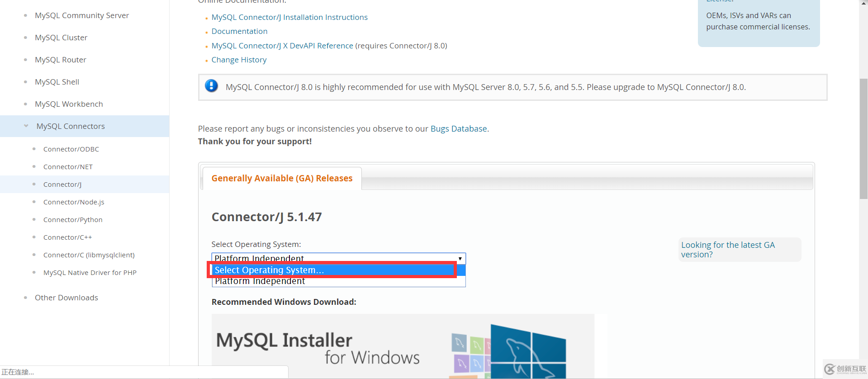Open the Bugs Database link
The width and height of the screenshot is (868, 379).
pos(459,129)
